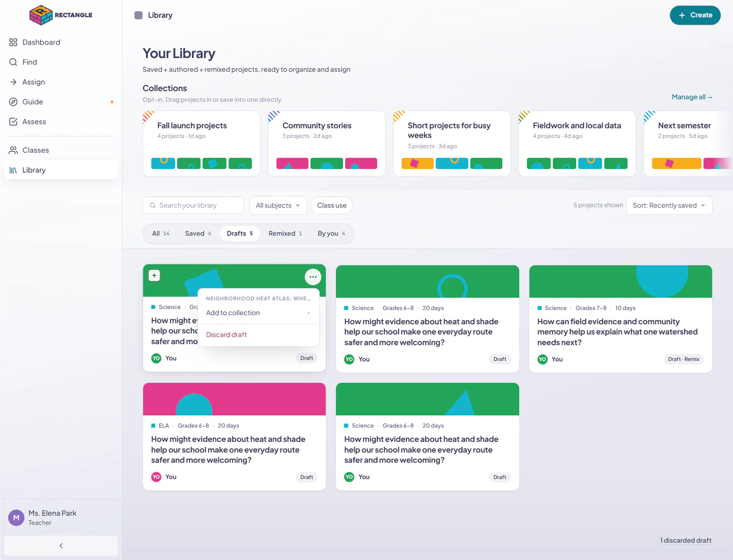Switch to the Saved tab
733x560 pixels.
pos(198,234)
